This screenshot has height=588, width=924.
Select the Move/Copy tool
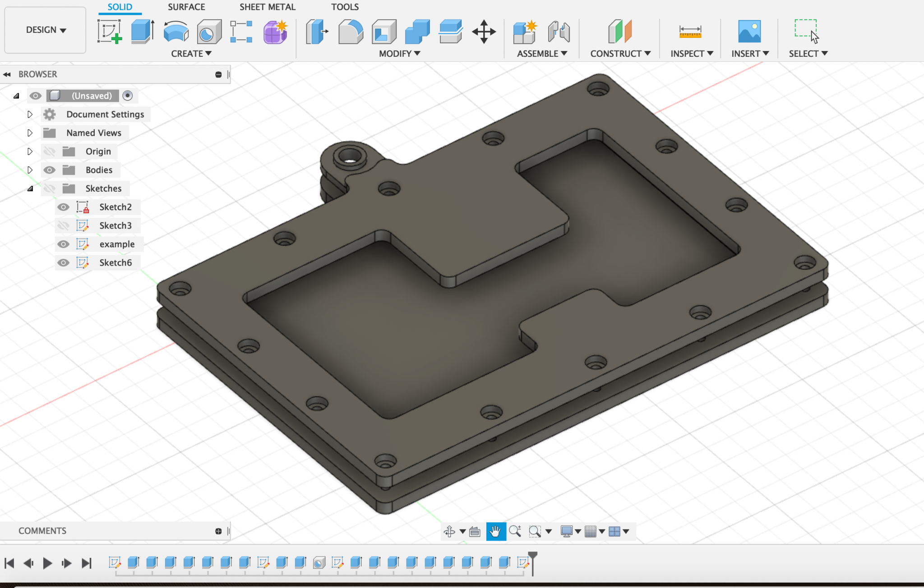(x=484, y=32)
